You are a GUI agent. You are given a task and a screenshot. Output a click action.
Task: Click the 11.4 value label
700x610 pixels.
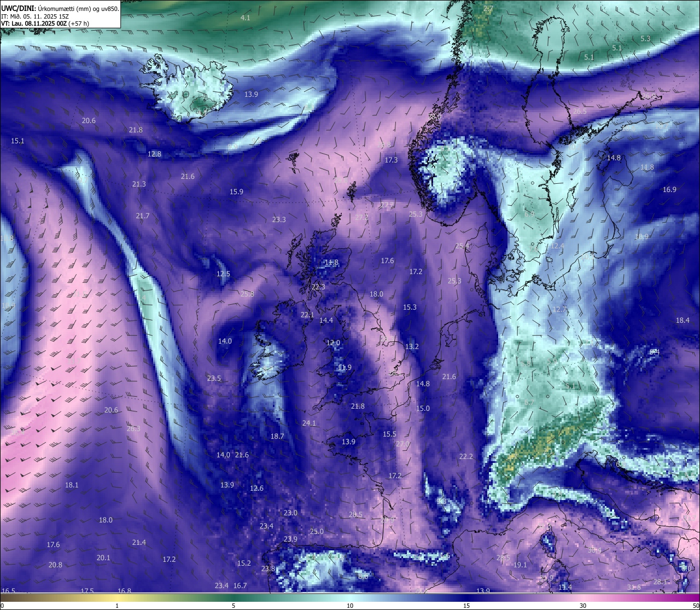[565, 588]
